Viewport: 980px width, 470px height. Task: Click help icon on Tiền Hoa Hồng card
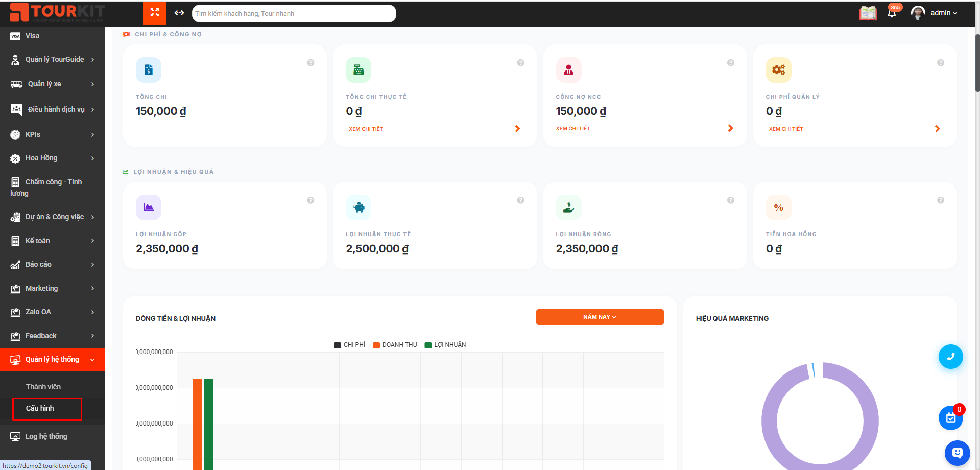point(940,200)
